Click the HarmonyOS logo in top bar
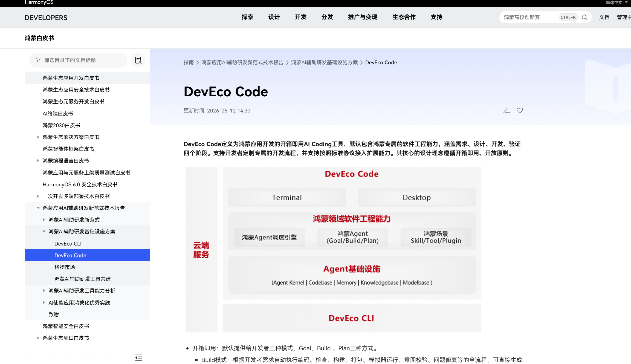 click(x=39, y=2)
